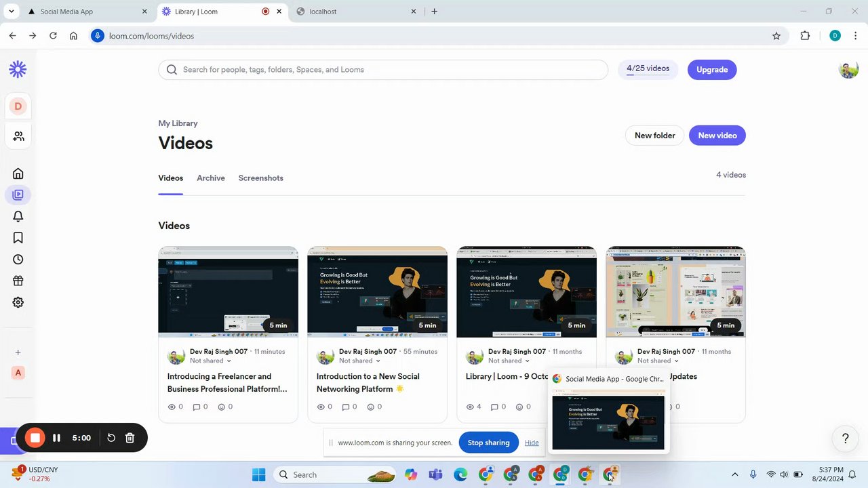Image resolution: width=868 pixels, height=488 pixels.
Task: Open the fourth video thumbnail with plants
Action: coord(675,291)
